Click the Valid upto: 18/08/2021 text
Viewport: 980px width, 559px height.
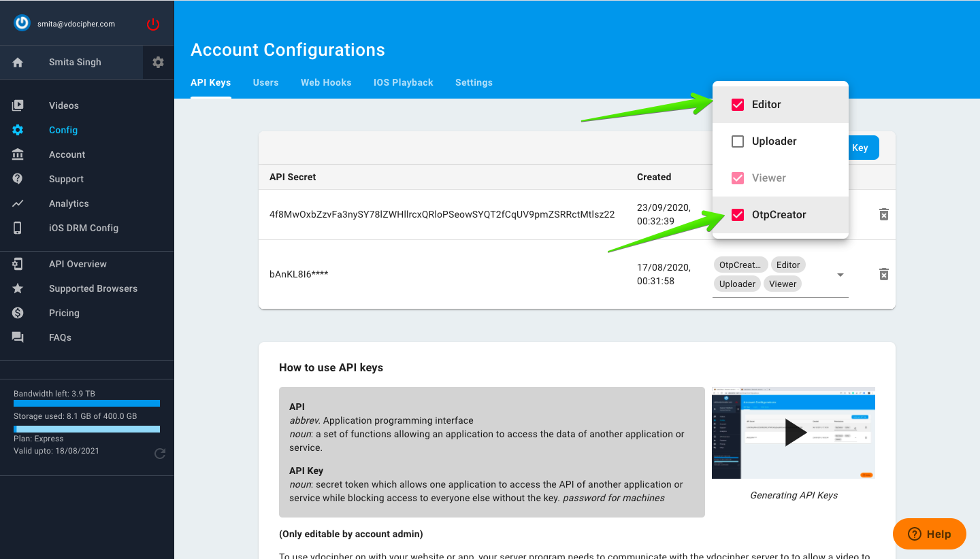(58, 451)
